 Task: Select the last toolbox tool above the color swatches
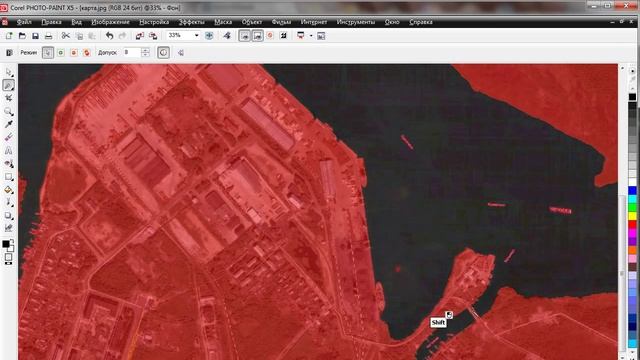9,228
